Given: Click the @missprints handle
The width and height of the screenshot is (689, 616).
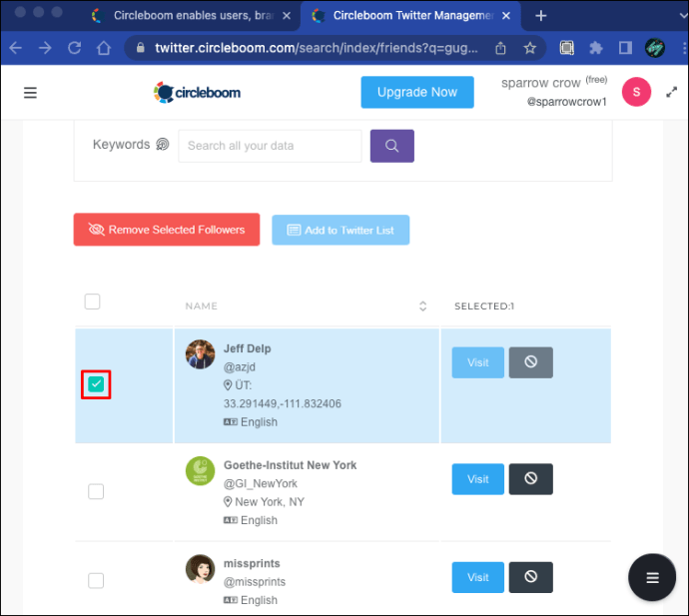Looking at the screenshot, I should [255, 582].
